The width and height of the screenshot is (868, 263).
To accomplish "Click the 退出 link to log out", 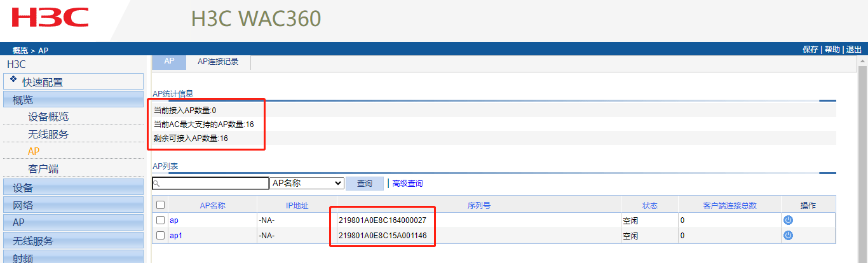I will coord(853,50).
